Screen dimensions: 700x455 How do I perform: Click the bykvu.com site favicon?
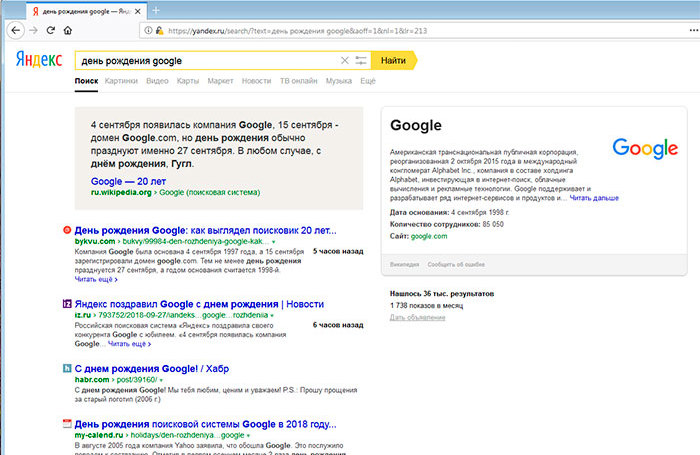(67, 230)
